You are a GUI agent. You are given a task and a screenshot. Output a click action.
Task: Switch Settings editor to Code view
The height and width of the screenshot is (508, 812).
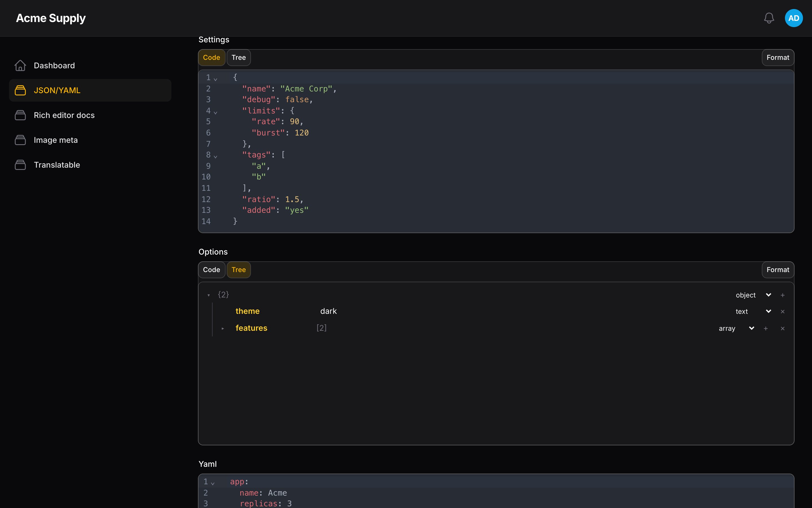(x=211, y=58)
